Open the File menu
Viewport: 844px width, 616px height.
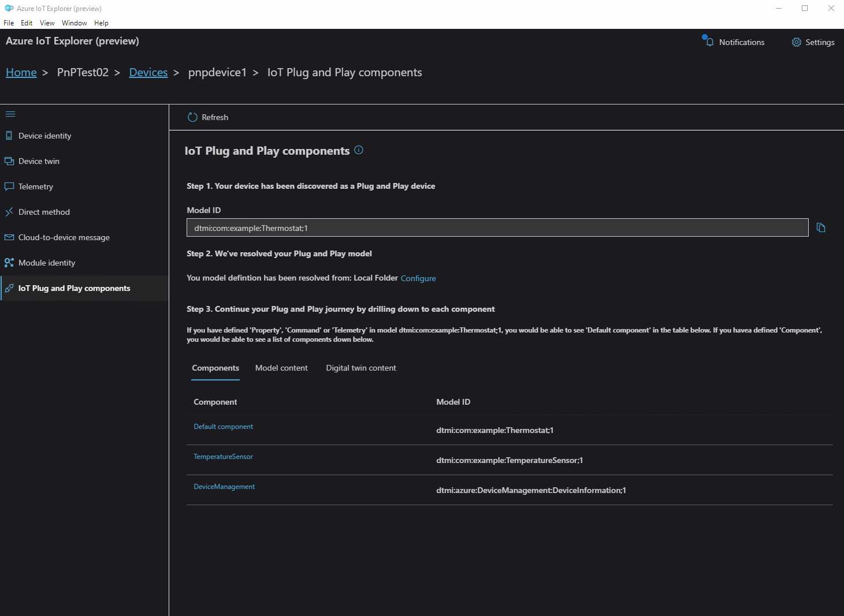(9, 23)
